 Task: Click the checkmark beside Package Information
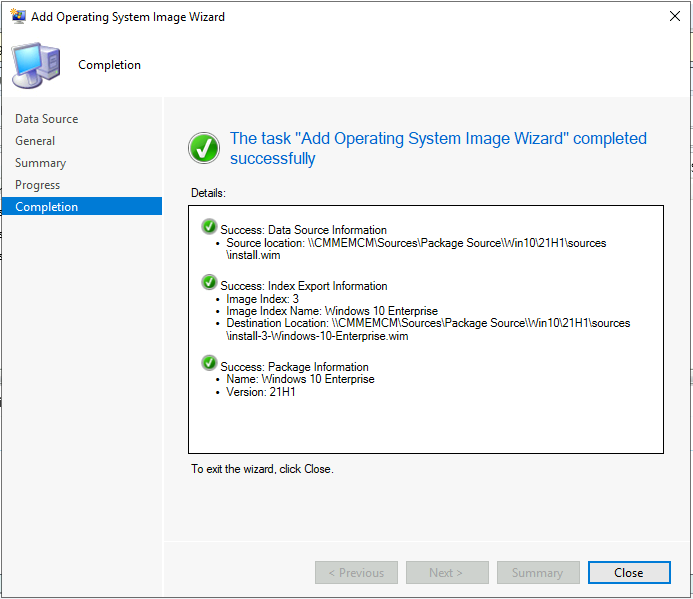click(209, 363)
